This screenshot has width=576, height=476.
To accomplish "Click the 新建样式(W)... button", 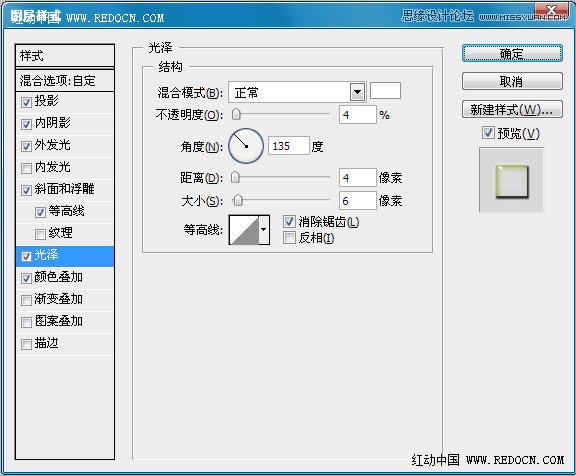I will (x=512, y=109).
